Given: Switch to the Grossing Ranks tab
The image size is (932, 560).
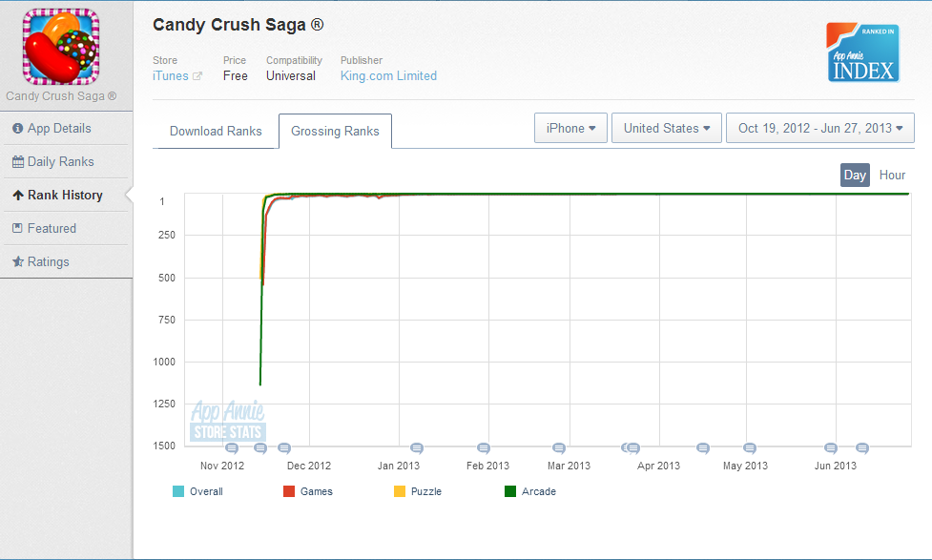Looking at the screenshot, I should pos(335,131).
